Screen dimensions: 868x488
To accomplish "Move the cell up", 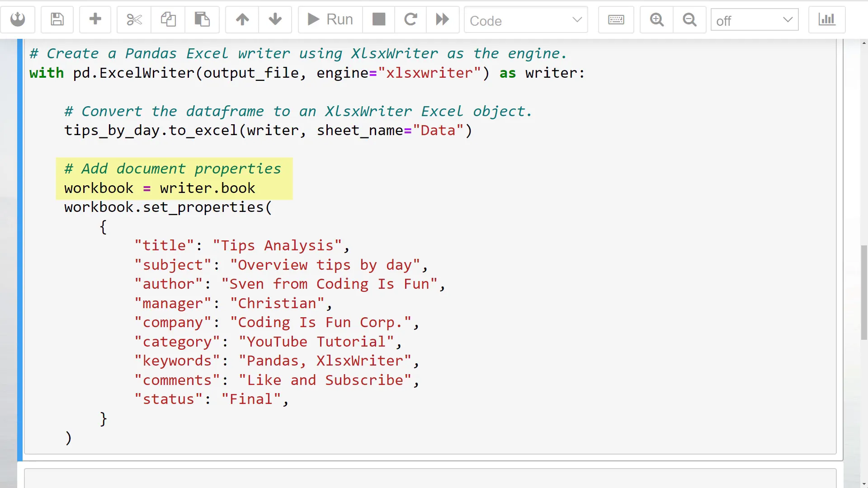I will tap(242, 19).
